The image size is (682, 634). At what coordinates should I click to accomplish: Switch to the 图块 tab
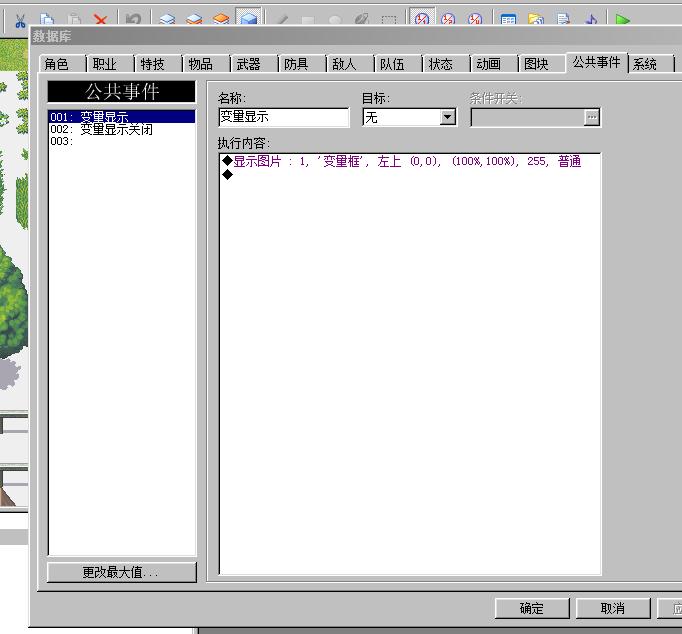(x=541, y=64)
